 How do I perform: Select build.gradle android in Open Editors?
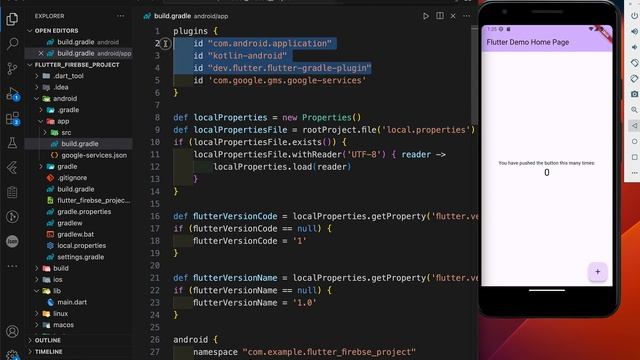pos(79,42)
